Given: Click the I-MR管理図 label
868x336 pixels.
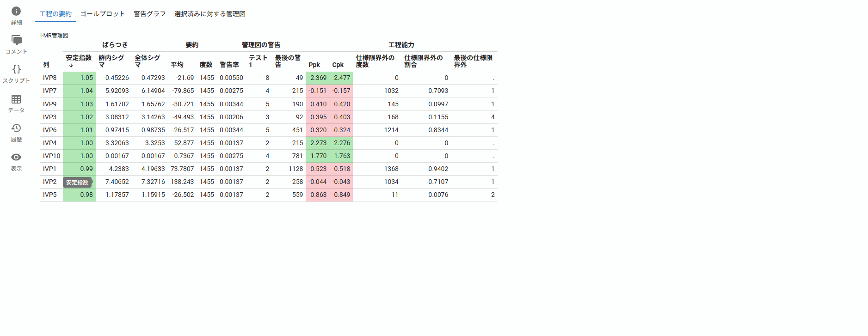Looking at the screenshot, I should pyautogui.click(x=54, y=36).
